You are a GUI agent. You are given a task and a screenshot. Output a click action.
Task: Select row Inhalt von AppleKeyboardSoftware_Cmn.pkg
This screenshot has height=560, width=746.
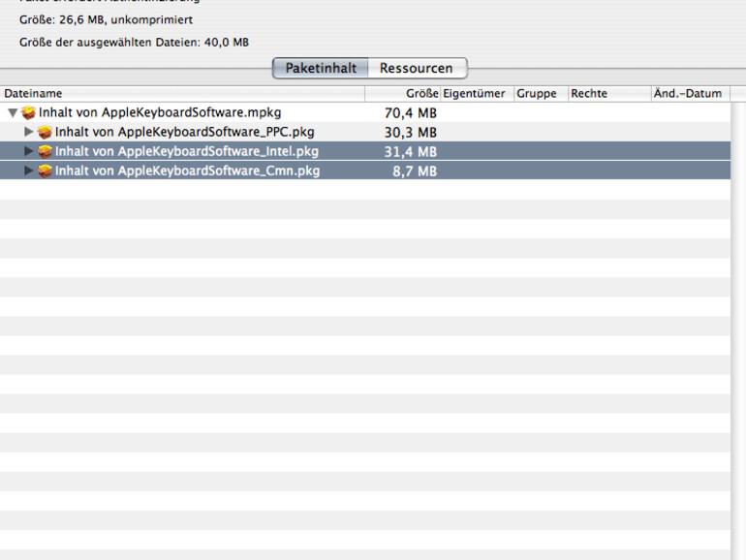[x=365, y=171]
